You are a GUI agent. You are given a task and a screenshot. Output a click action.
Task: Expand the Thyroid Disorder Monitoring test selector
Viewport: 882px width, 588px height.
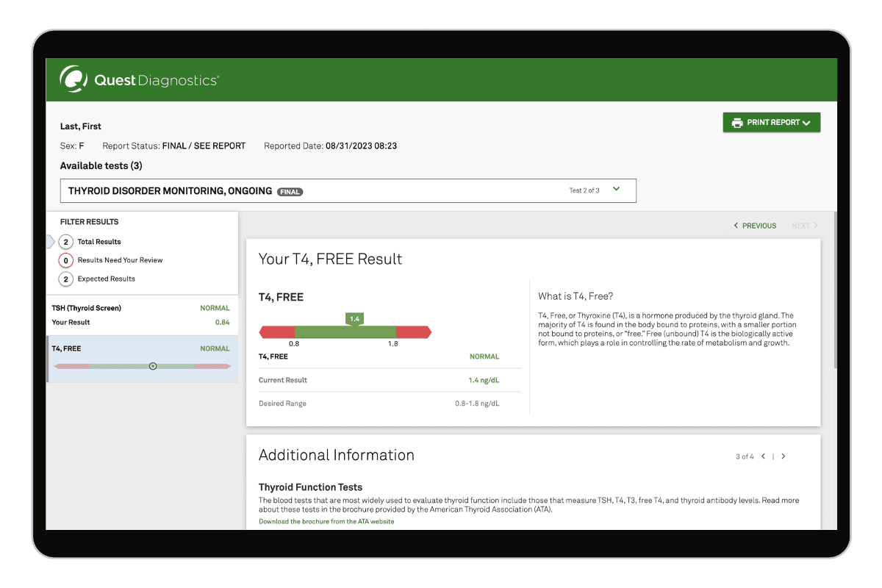[x=348, y=191]
